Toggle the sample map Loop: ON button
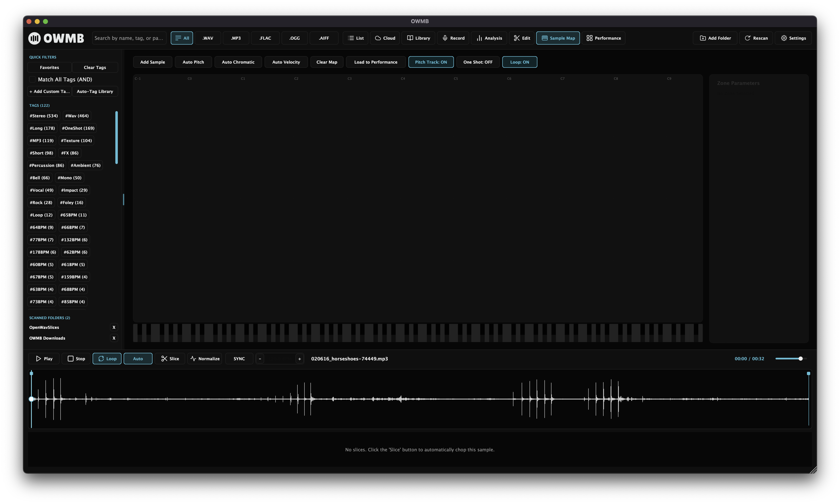This screenshot has height=504, width=840. tap(520, 62)
